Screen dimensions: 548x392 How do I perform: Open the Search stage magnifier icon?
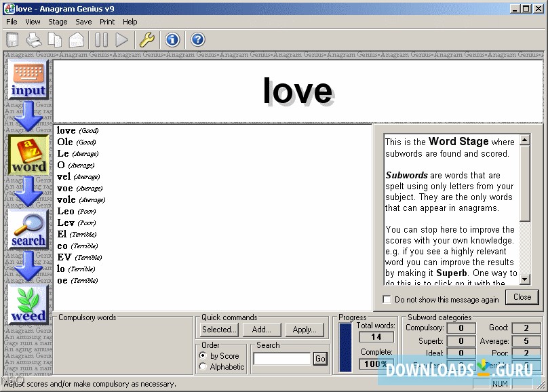coord(28,229)
